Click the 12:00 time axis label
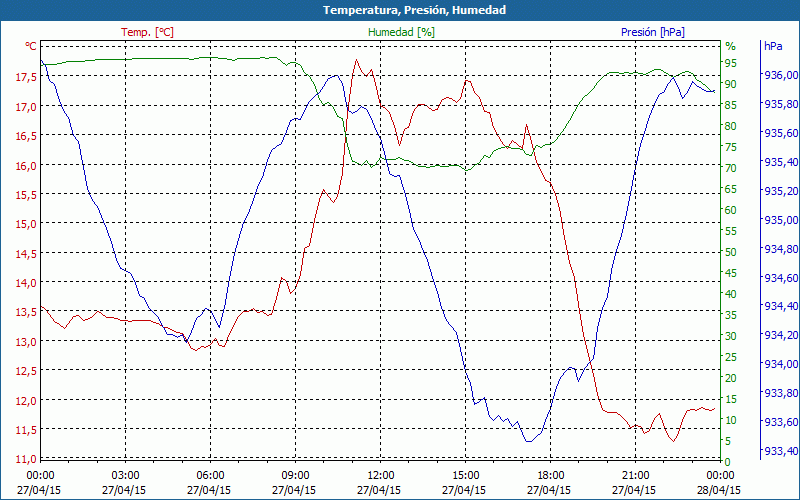Viewport: 800px width, 500px height. pyautogui.click(x=381, y=476)
